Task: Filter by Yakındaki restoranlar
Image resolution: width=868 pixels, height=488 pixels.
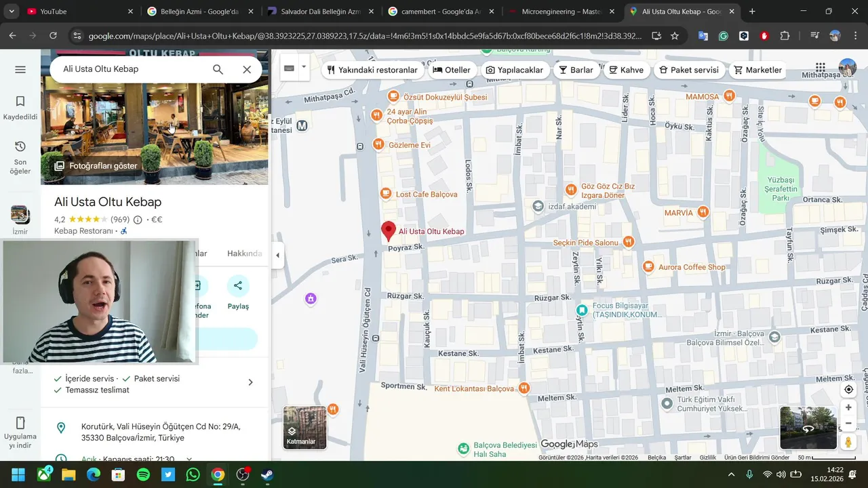Action: tap(372, 70)
